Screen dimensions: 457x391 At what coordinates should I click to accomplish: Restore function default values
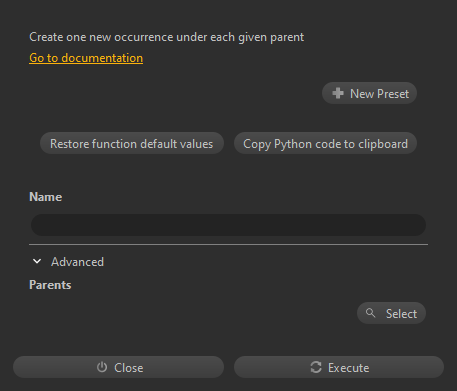click(x=132, y=143)
